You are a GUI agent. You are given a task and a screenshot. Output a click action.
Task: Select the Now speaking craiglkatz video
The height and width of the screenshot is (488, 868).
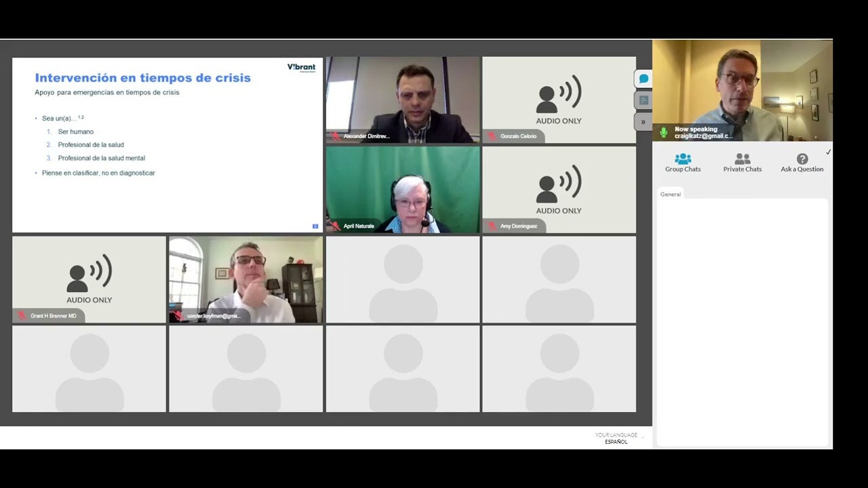click(x=743, y=90)
